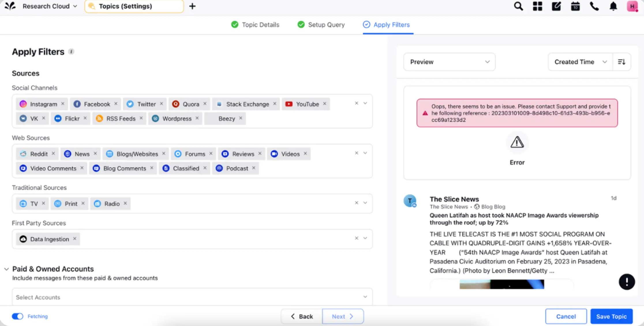Viewport: 644px width, 326px height.
Task: Clear all Social Channels selections
Action: tap(357, 103)
